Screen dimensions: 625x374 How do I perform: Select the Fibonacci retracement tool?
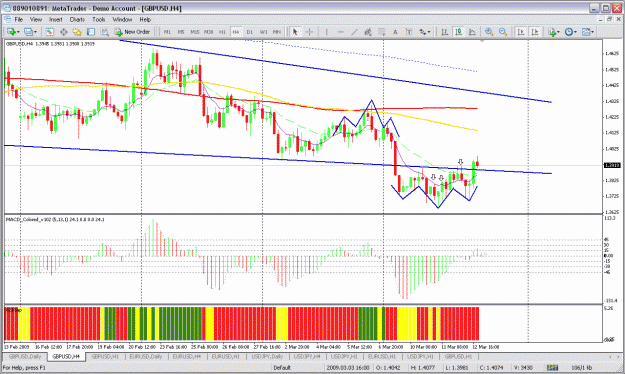coord(381,32)
